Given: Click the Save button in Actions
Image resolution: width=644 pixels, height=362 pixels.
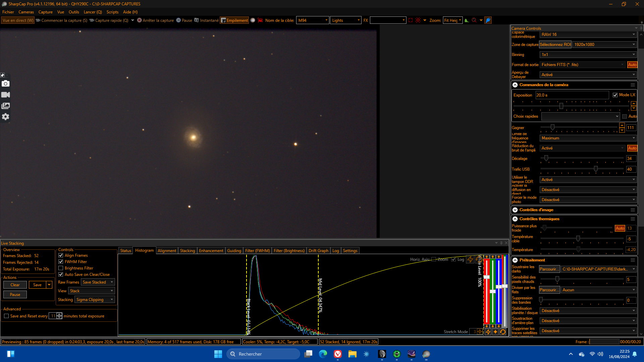Looking at the screenshot, I should click(38, 285).
